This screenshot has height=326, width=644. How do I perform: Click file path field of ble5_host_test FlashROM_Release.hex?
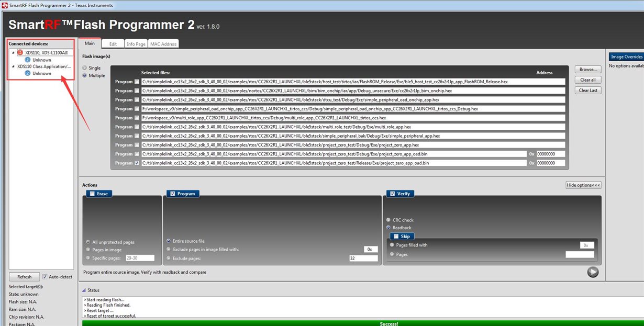click(353, 82)
